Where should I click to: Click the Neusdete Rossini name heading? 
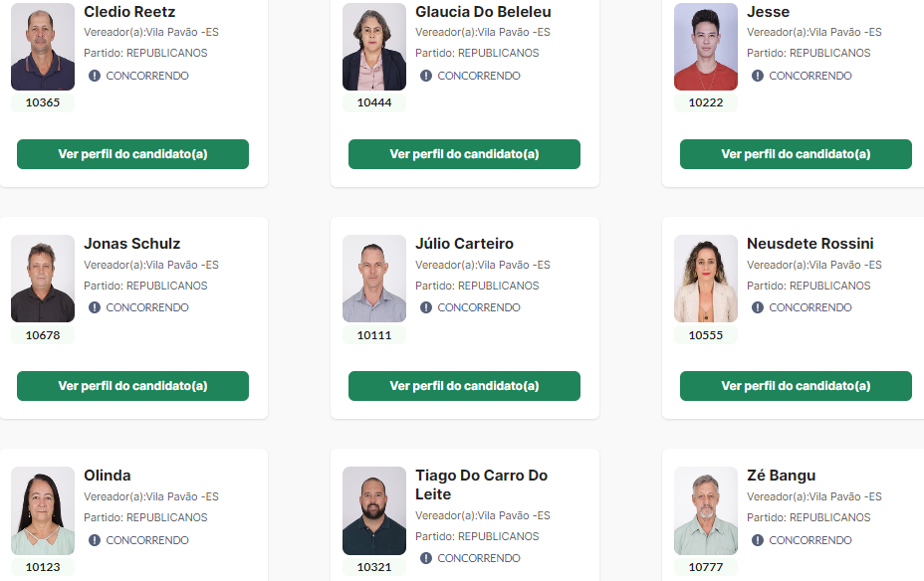coord(809,244)
